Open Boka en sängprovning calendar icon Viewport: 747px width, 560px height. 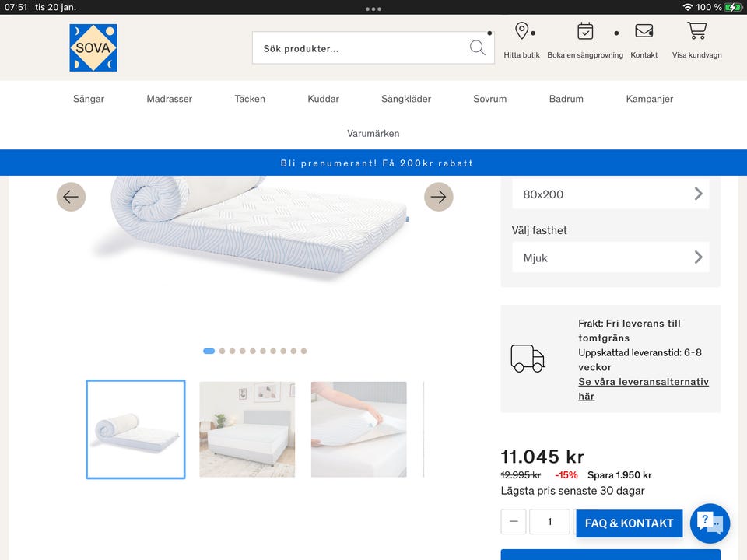click(x=585, y=31)
